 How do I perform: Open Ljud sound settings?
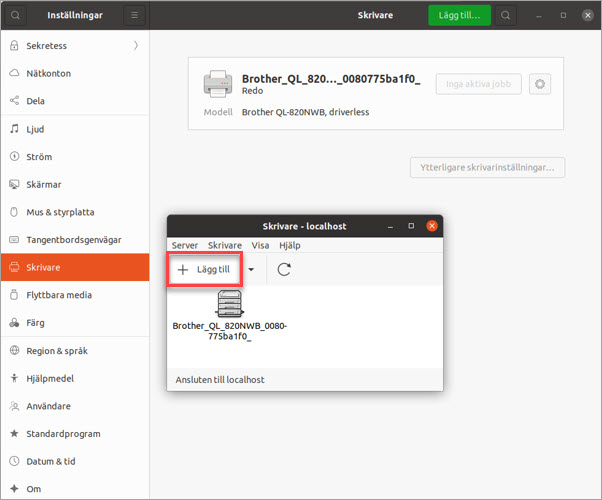click(x=35, y=129)
